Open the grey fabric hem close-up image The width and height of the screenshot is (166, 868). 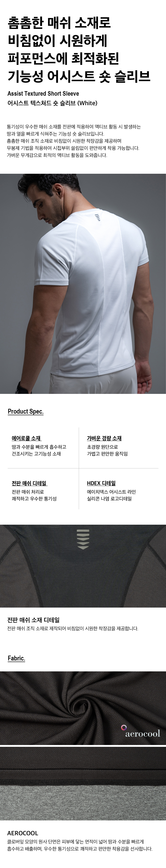point(83,784)
